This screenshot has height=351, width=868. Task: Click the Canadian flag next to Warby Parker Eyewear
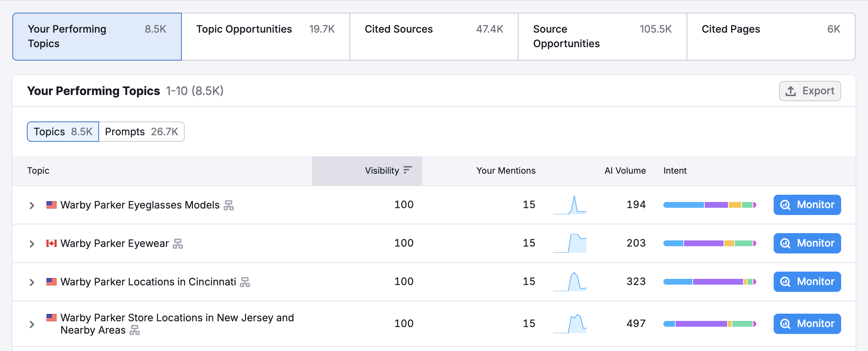51,243
